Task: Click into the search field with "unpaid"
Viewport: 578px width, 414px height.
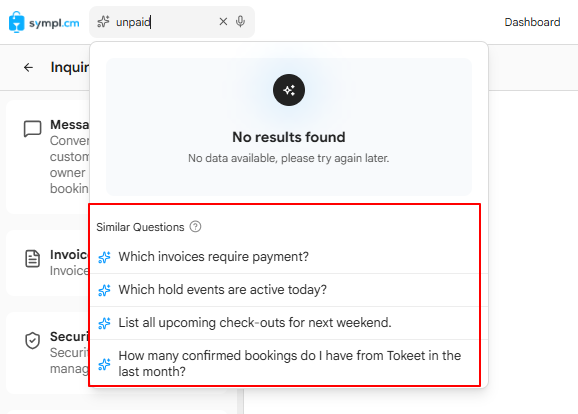Action: (166, 22)
